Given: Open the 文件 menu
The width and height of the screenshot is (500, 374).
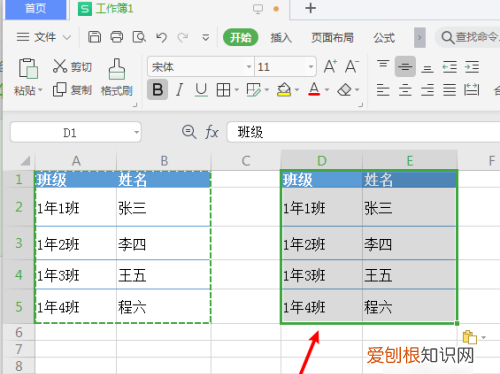Looking at the screenshot, I should point(44,37).
